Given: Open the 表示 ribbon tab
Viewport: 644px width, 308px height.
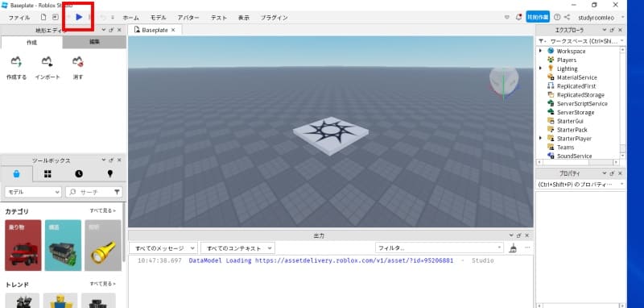Looking at the screenshot, I should click(244, 18).
